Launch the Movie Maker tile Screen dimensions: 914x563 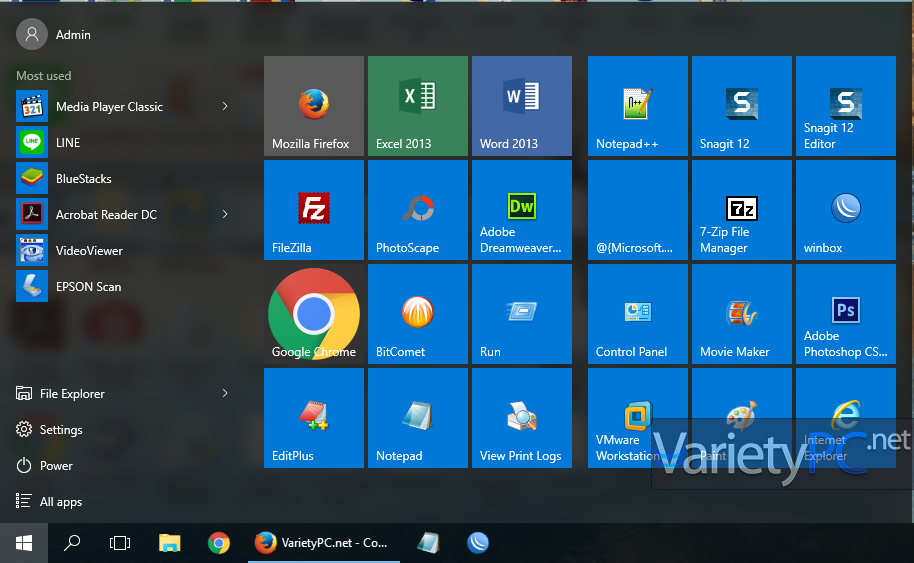pos(741,314)
